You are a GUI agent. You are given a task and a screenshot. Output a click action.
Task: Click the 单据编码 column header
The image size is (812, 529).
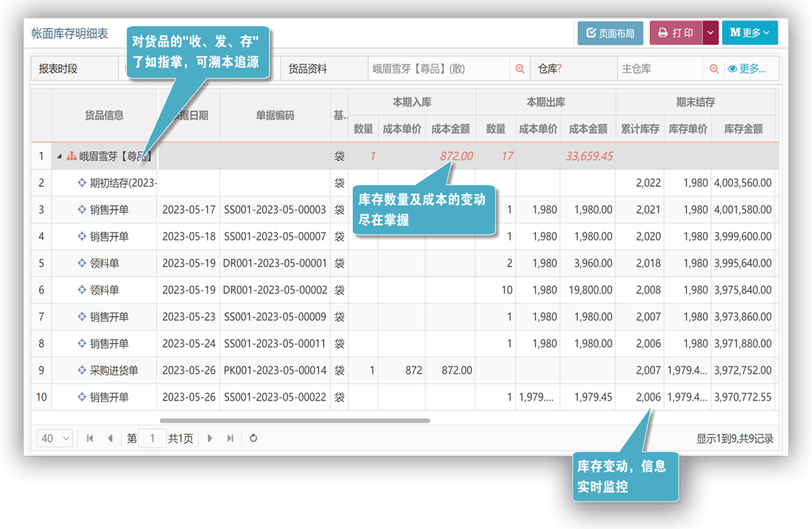click(275, 115)
